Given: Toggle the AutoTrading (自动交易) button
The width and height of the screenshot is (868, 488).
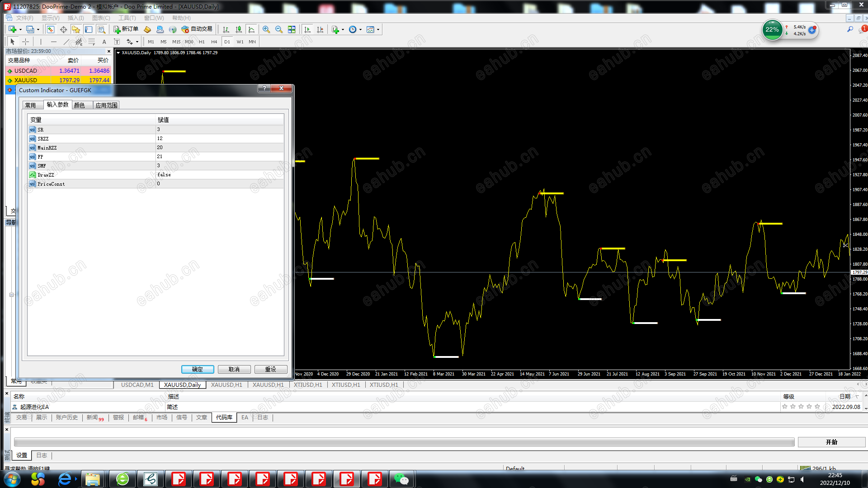Looking at the screenshot, I should click(x=197, y=29).
